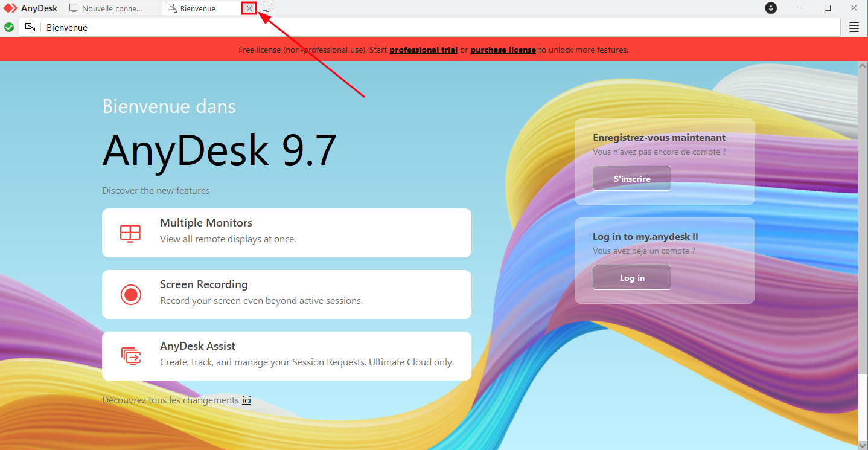Switch to the Nouvelle connexion tab
This screenshot has height=450, width=868.
click(x=110, y=8)
